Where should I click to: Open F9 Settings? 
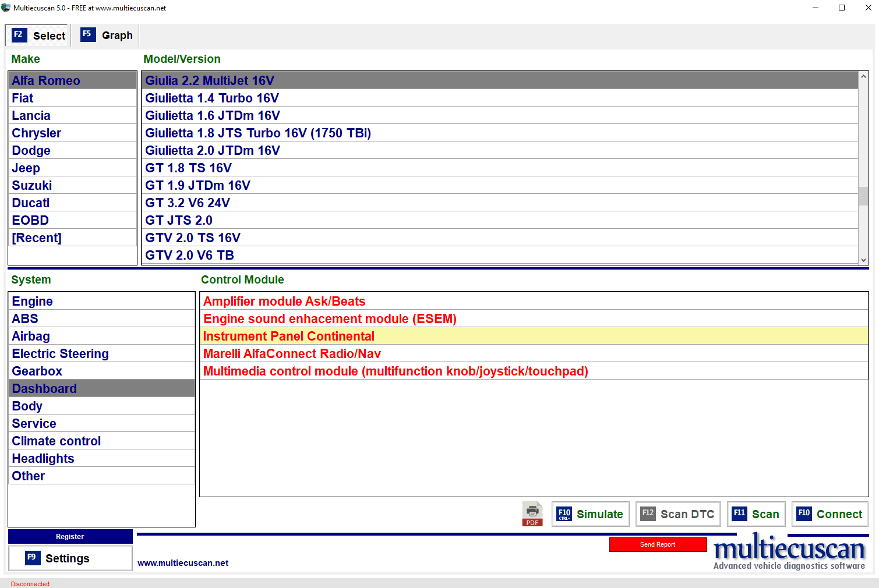click(x=70, y=558)
